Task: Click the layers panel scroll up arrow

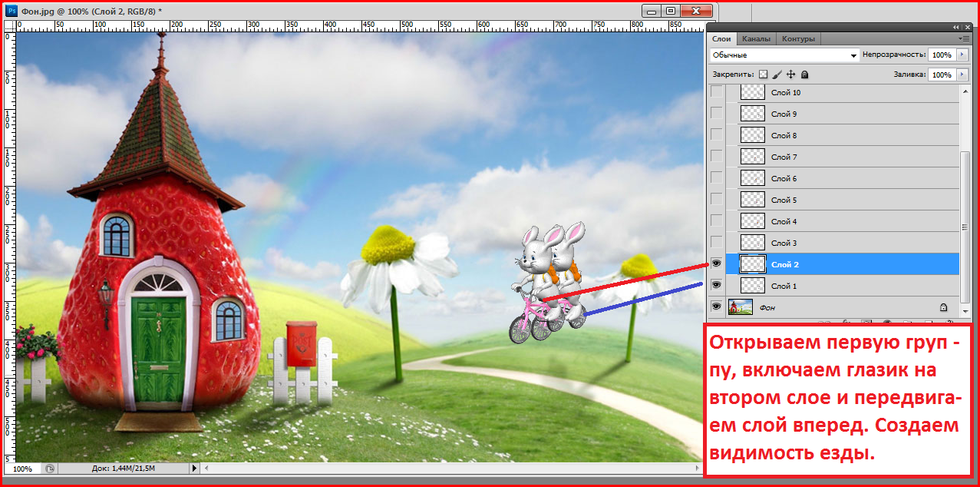Action: click(965, 91)
